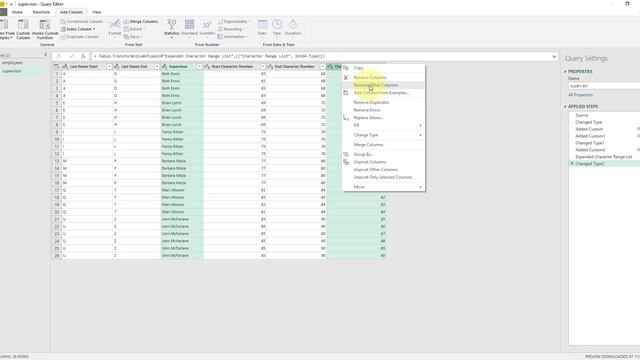
Task: Click the formula bar cancel X icon
Action: 59,56
